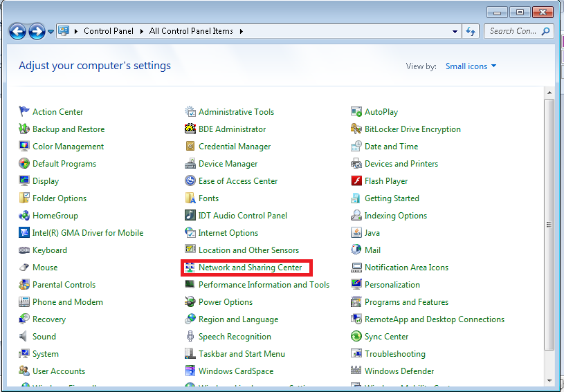Click the BitLocker Drive Encryption icon

tap(356, 129)
